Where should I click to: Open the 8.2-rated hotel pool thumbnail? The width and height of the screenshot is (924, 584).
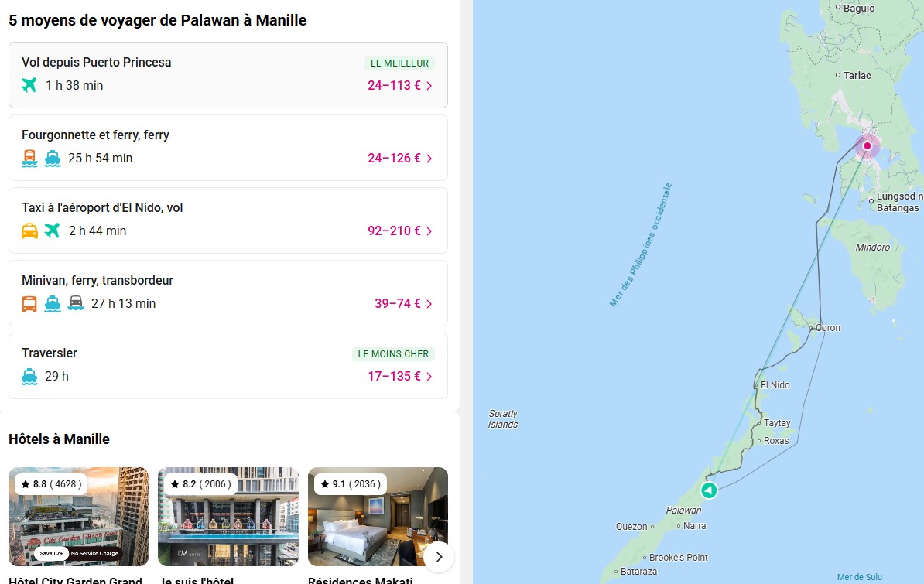tap(228, 517)
